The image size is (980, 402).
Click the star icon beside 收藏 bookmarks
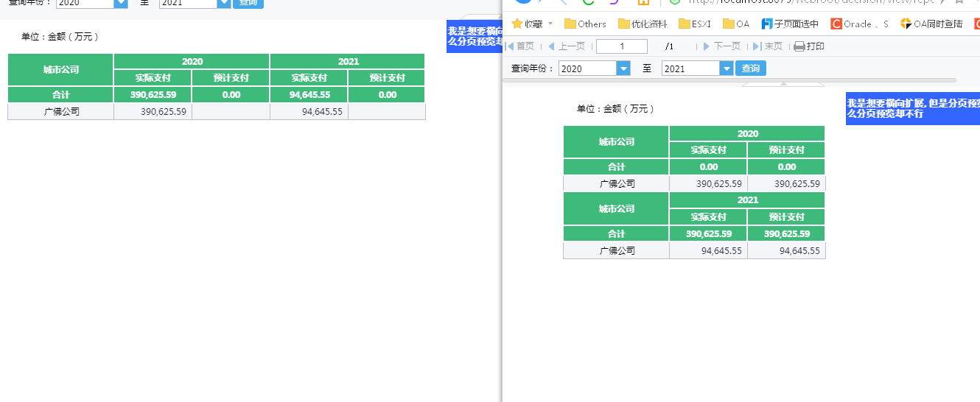tap(517, 24)
